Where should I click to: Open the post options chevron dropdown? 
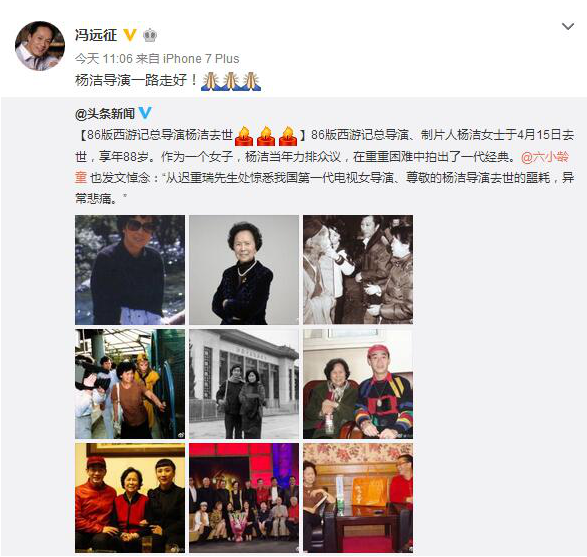coord(568,27)
